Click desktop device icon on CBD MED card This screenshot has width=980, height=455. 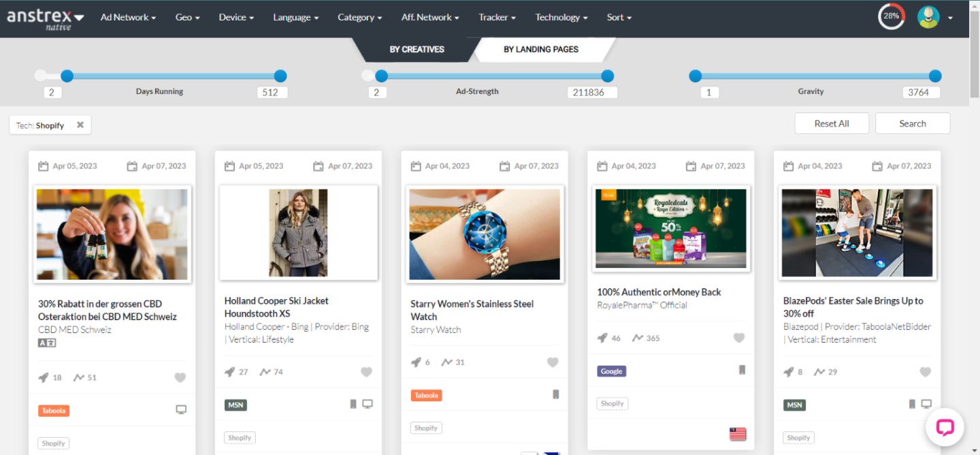coord(181,409)
